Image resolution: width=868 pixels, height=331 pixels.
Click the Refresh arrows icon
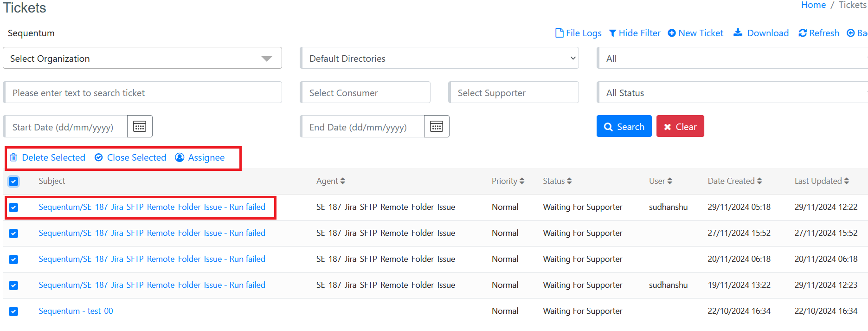803,33
